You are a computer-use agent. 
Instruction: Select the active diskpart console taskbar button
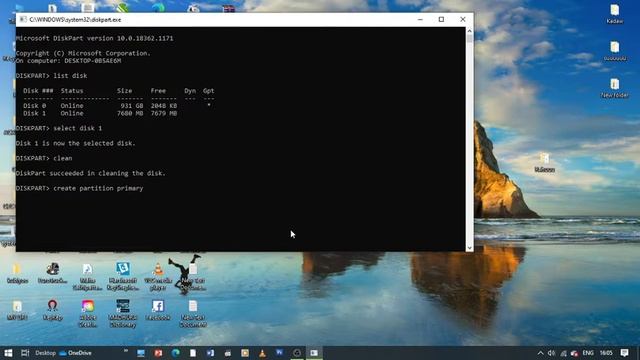point(314,353)
